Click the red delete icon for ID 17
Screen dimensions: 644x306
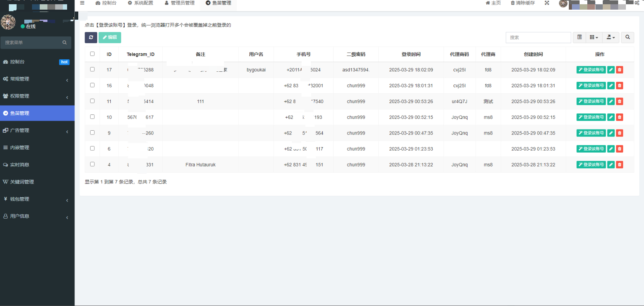pos(619,70)
